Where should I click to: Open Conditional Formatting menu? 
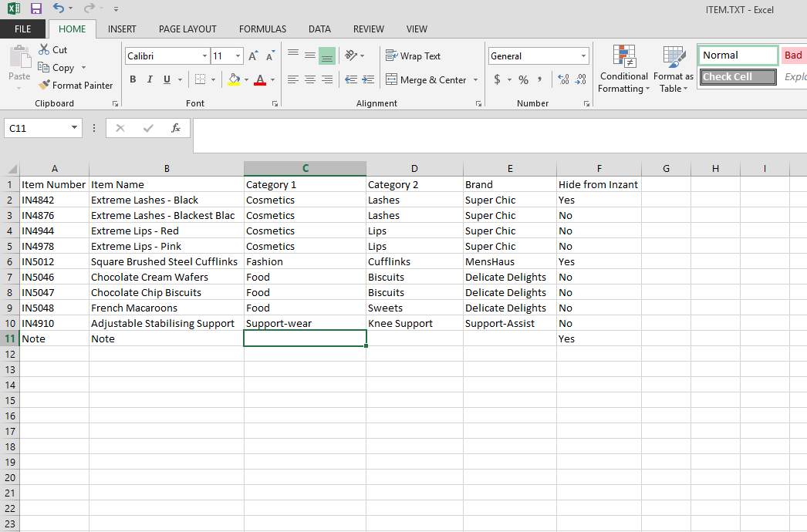[x=624, y=69]
